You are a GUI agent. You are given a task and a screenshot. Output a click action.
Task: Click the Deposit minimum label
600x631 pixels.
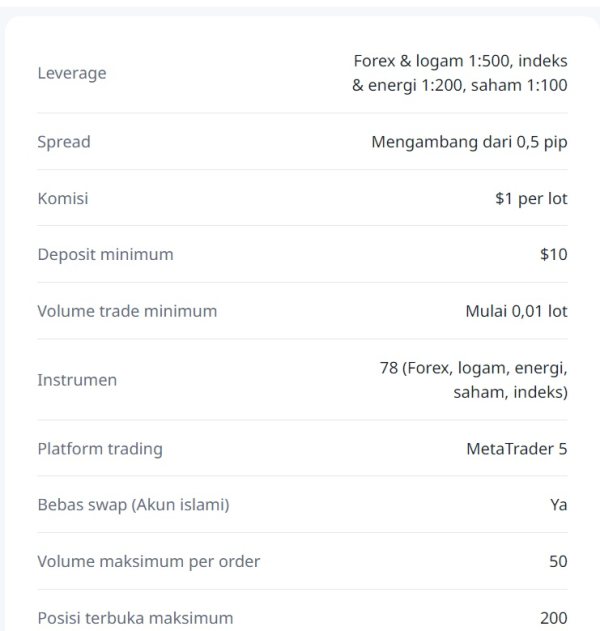click(x=105, y=254)
